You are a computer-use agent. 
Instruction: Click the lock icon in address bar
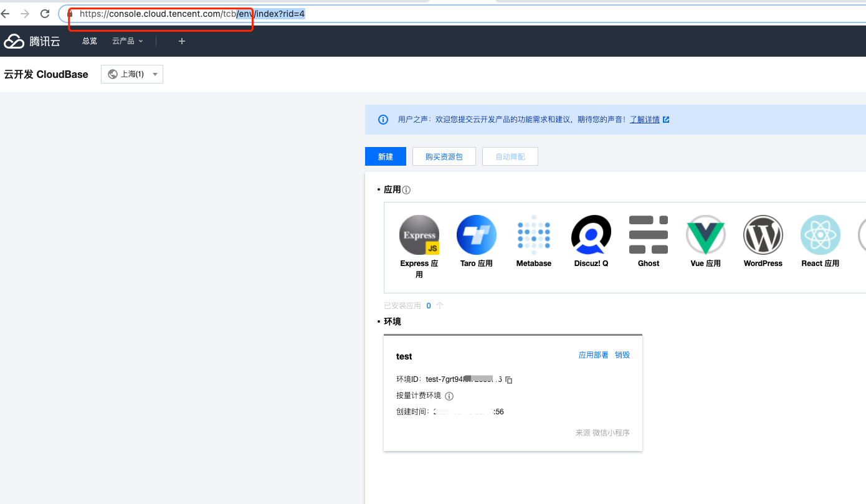pos(70,14)
